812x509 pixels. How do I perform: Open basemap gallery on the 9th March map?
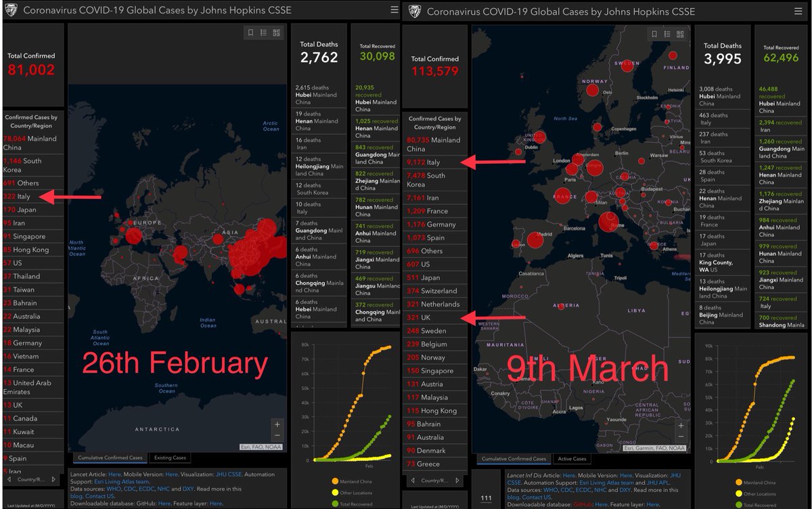(x=680, y=34)
